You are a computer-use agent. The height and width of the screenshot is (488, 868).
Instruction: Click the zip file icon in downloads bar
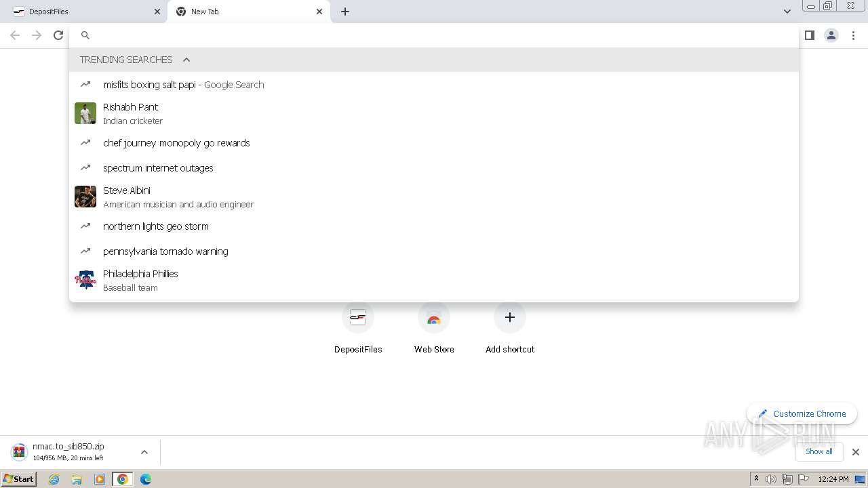coord(20,452)
